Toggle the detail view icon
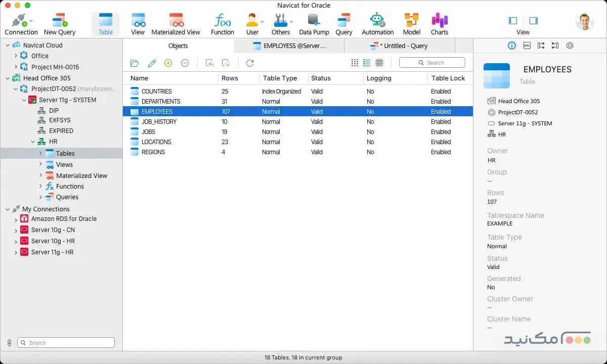This screenshot has width=607, height=364. click(378, 62)
